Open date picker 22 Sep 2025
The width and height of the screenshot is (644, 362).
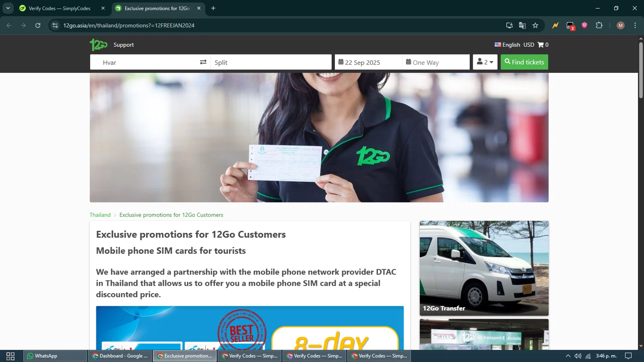tap(368, 62)
